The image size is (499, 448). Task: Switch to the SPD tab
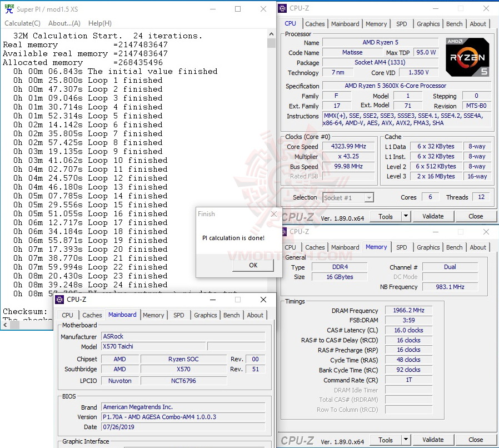pos(402,24)
